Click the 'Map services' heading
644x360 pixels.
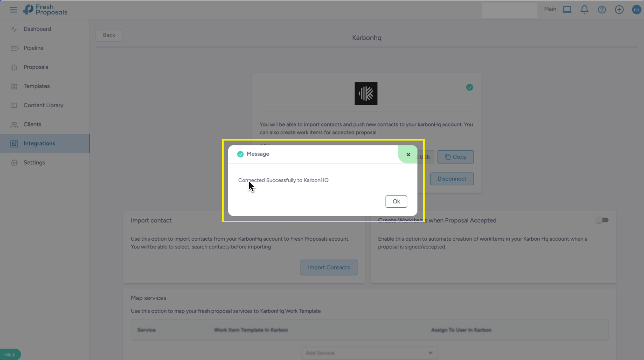pyautogui.click(x=149, y=298)
